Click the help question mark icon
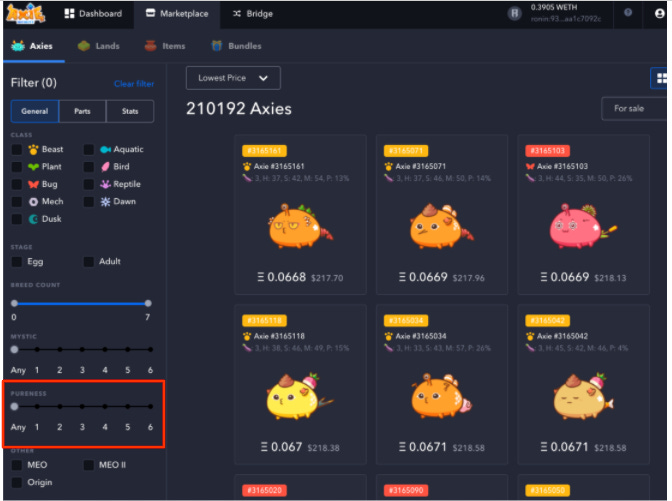The image size is (672, 501). pyautogui.click(x=628, y=12)
